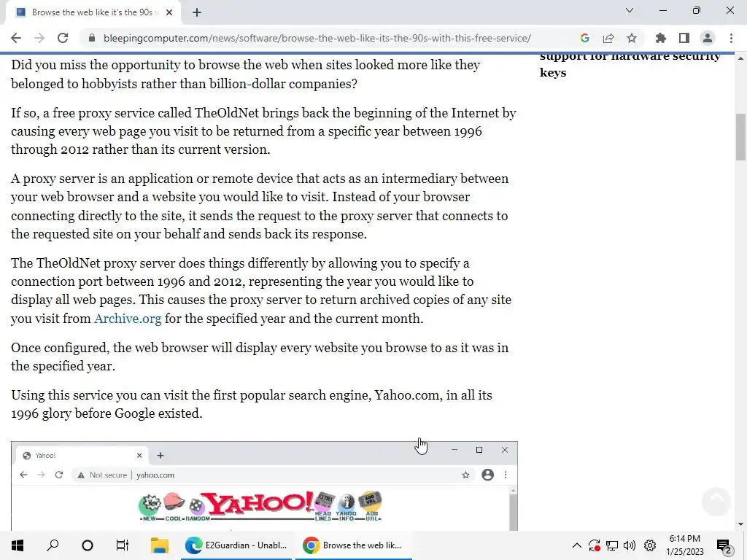Show hidden system tray icons
This screenshot has width=747, height=560.
[x=576, y=545]
